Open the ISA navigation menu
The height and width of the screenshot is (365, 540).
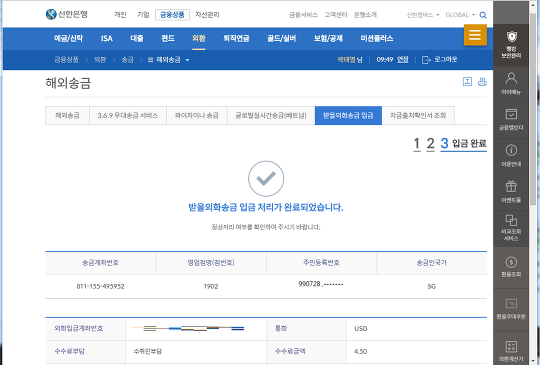click(107, 38)
